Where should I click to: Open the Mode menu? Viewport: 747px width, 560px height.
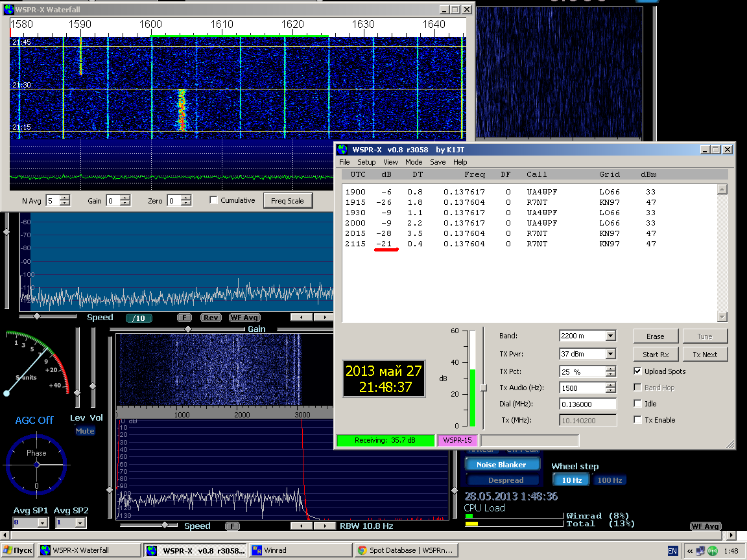click(414, 162)
